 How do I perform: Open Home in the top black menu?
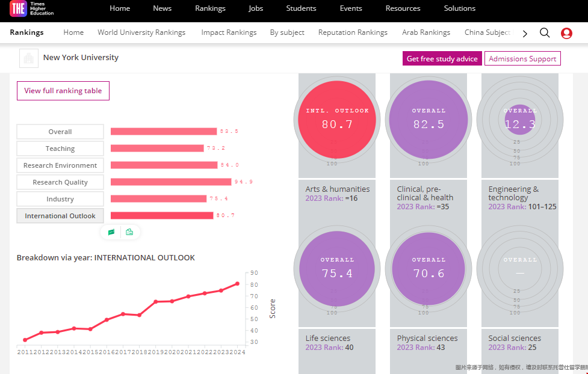click(120, 8)
